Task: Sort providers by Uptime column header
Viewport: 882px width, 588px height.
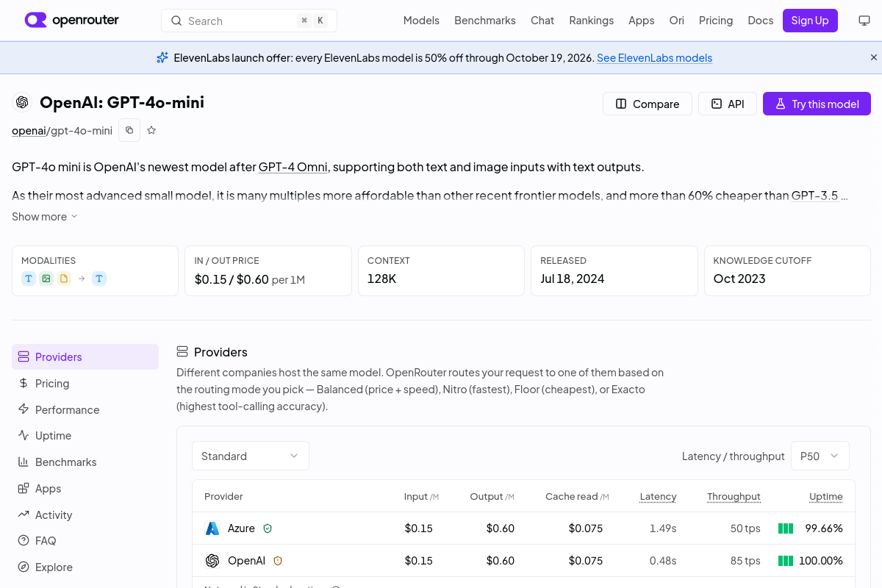Action: coord(826,496)
